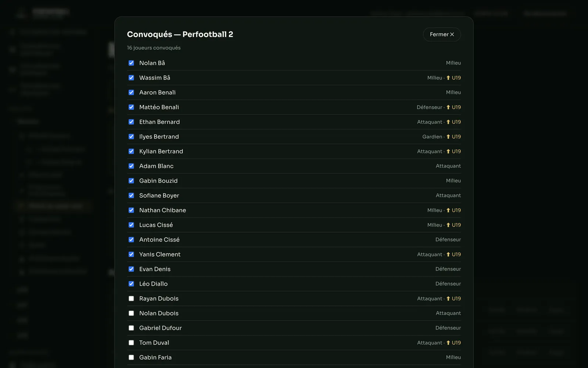588x368 pixels.
Task: Click the U19 arrow for Lucas Cissé
Action: [448, 225]
